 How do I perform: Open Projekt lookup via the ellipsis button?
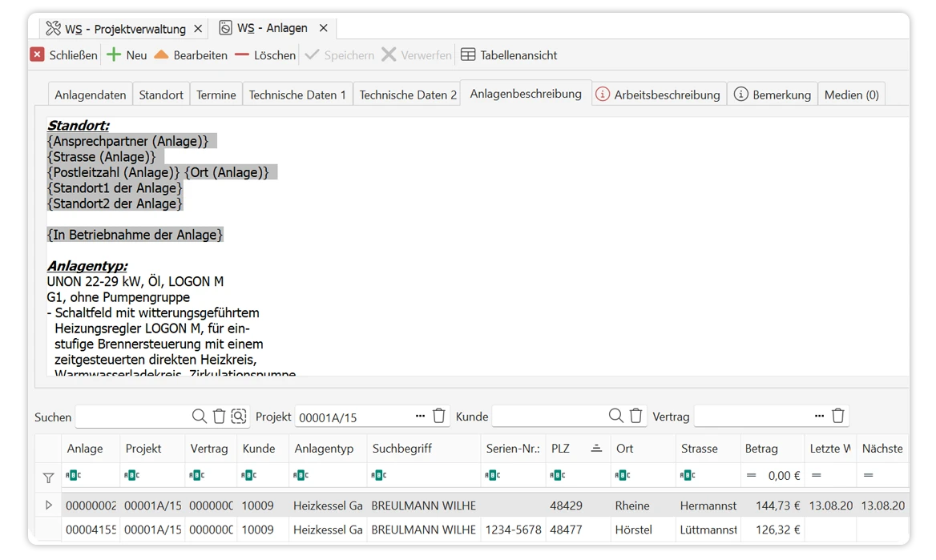point(421,416)
